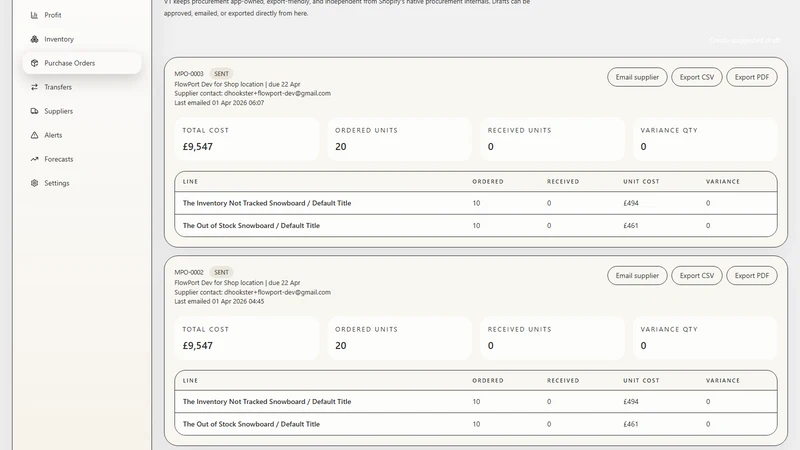Viewport: 800px width, 450px height.
Task: Click ordered units value 20 in MPO-0003
Action: (x=341, y=147)
